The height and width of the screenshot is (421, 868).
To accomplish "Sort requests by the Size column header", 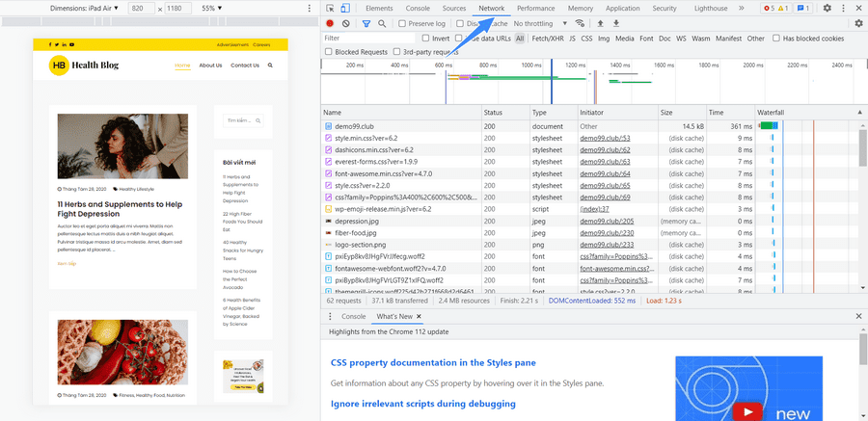I will 683,113.
